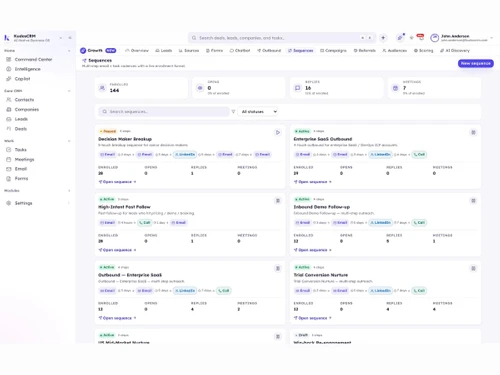500x375 pixels.
Task: Resume the Decision Maker Breakup sequence
Action: (278, 132)
